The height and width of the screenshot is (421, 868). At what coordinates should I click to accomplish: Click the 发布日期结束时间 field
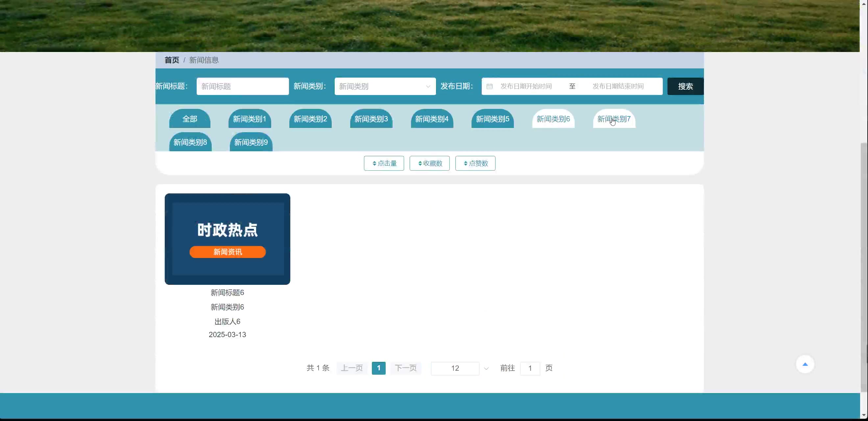pyautogui.click(x=618, y=86)
